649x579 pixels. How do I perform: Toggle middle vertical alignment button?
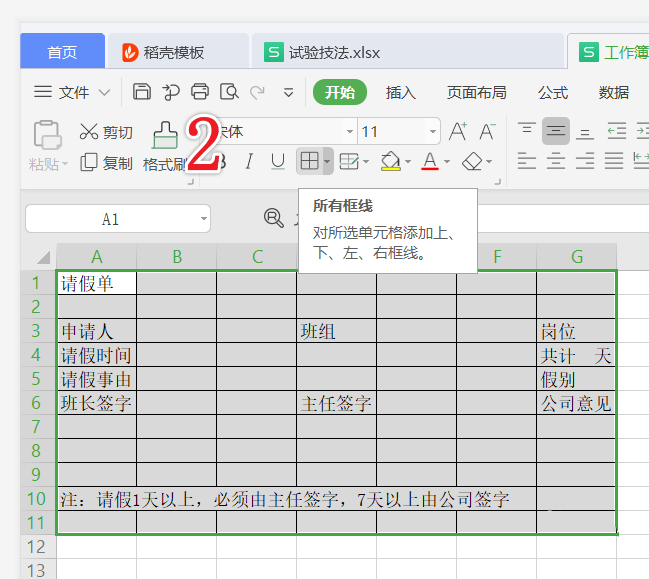click(555, 131)
